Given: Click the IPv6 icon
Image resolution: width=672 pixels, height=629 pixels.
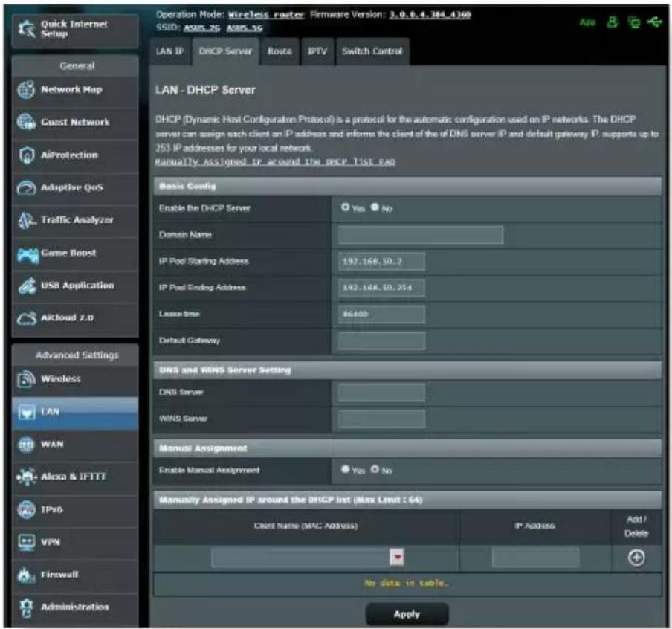Looking at the screenshot, I should [x=26, y=509].
